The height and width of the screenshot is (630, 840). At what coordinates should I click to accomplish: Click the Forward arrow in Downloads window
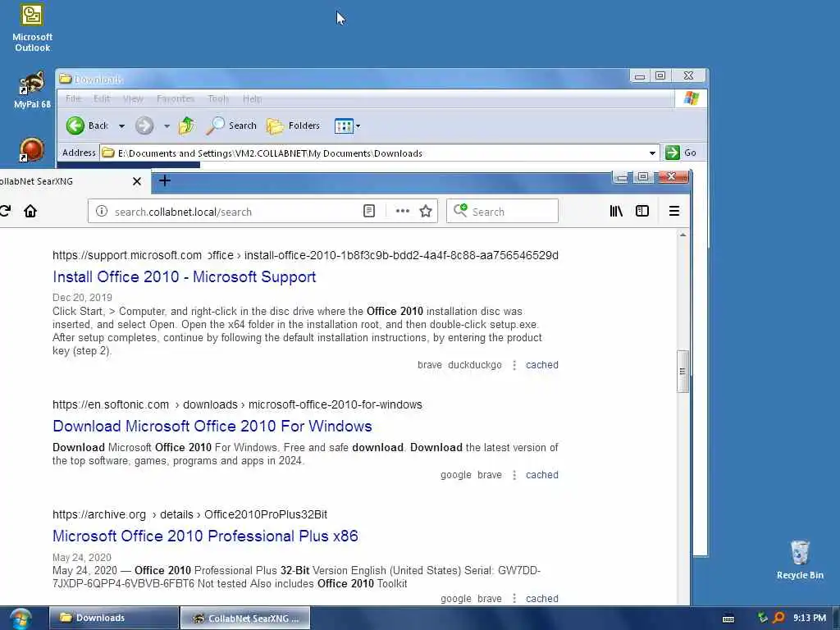[x=144, y=126]
